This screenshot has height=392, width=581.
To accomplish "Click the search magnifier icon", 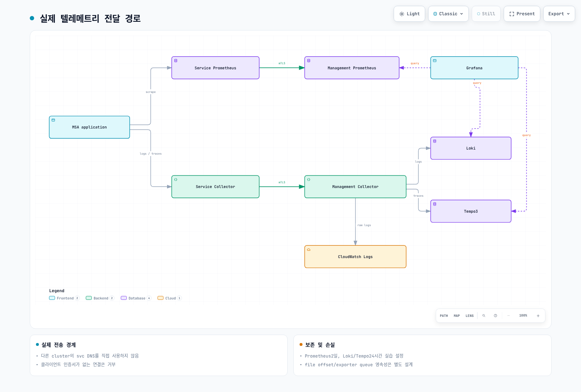I will (484, 316).
